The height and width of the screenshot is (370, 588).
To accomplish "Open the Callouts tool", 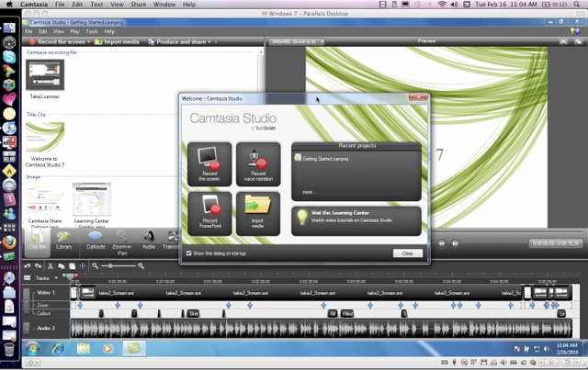I will click(x=96, y=240).
